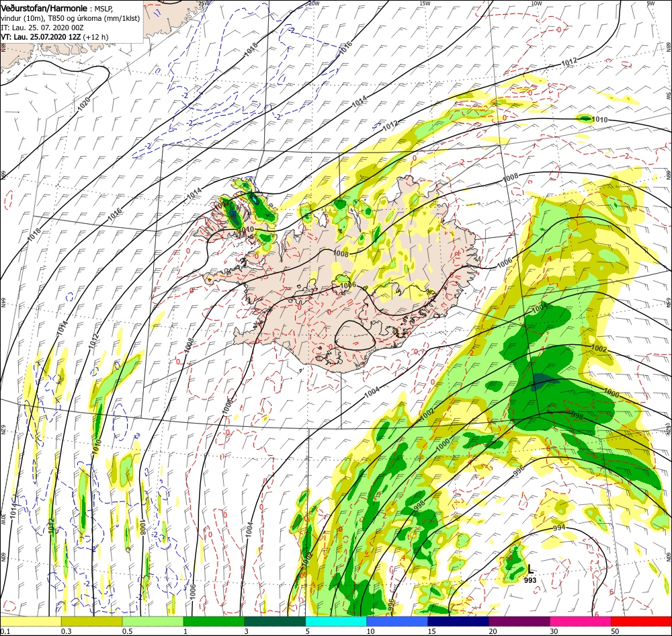The height and width of the screenshot is (636, 672).
Task: Choose the navy 15–20 mm legend swatch
Action: tap(458, 621)
